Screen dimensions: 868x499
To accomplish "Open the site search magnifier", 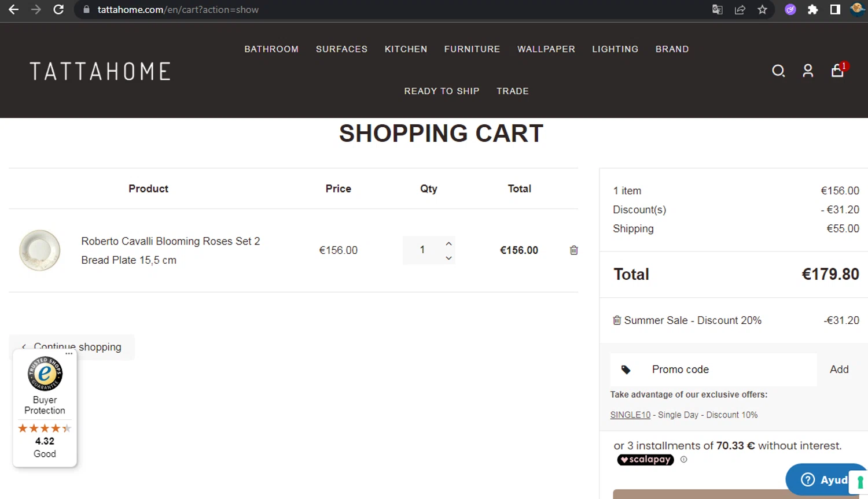I will point(778,71).
